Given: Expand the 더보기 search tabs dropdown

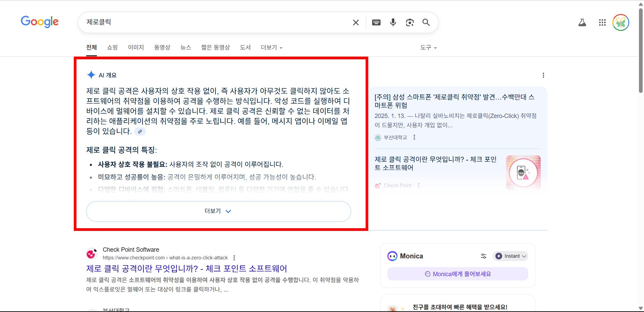Looking at the screenshot, I should click(x=272, y=48).
